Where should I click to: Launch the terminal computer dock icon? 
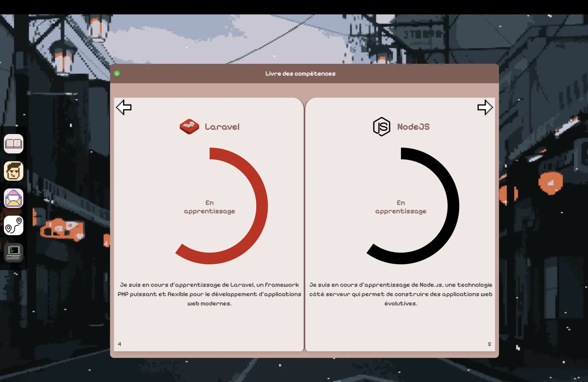click(x=13, y=253)
